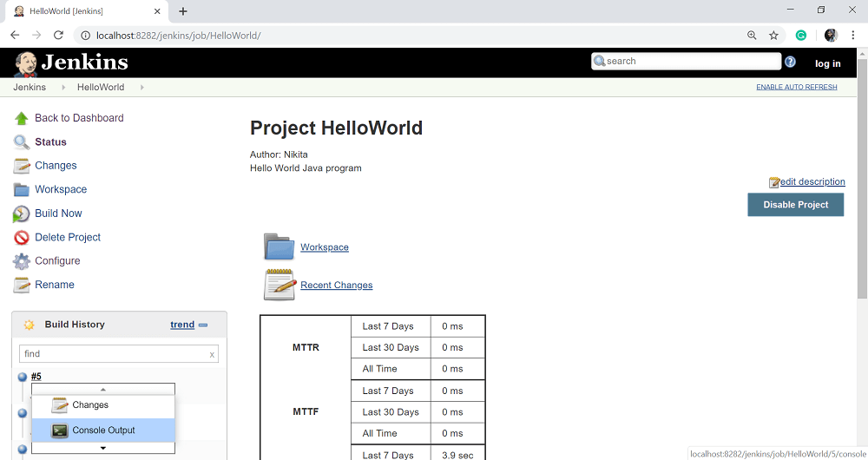Clear the find field with x
868x460 pixels.
pos(212,354)
